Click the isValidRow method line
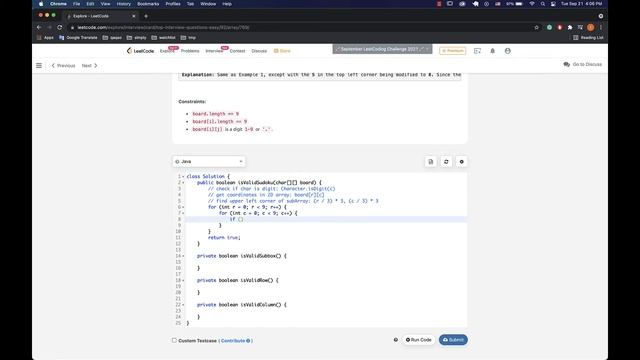This screenshot has width=640, height=360. pos(238,280)
